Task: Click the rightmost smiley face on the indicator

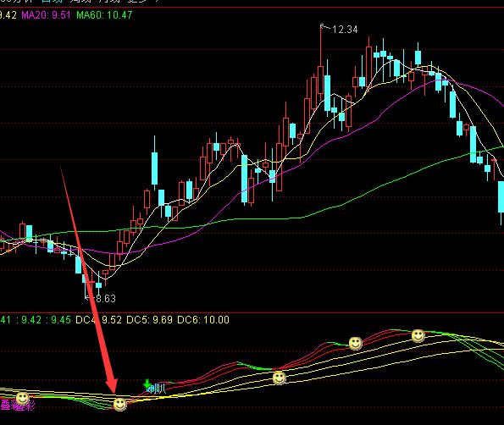Action: click(x=418, y=336)
